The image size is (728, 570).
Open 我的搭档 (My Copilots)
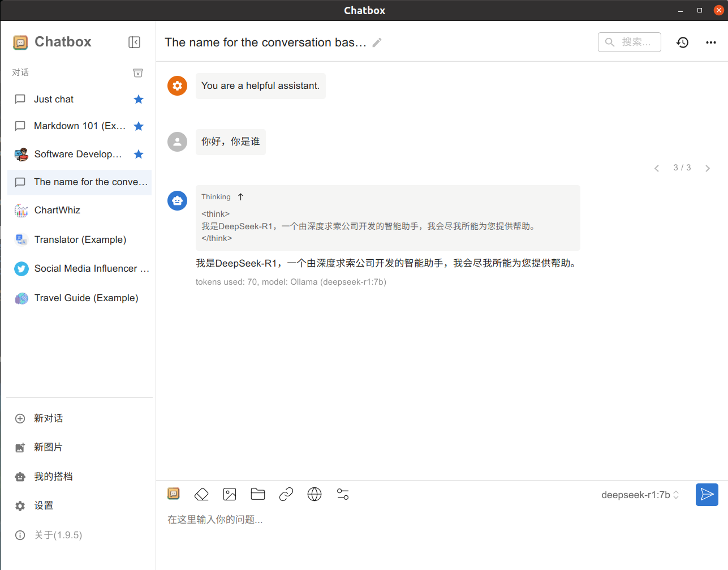tap(79, 477)
